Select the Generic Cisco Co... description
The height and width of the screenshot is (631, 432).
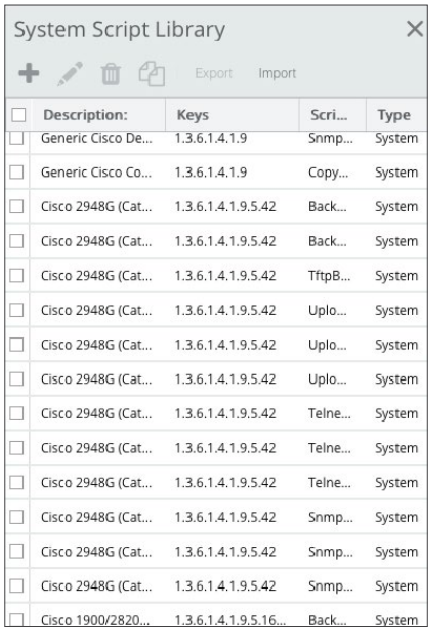[x=97, y=172]
